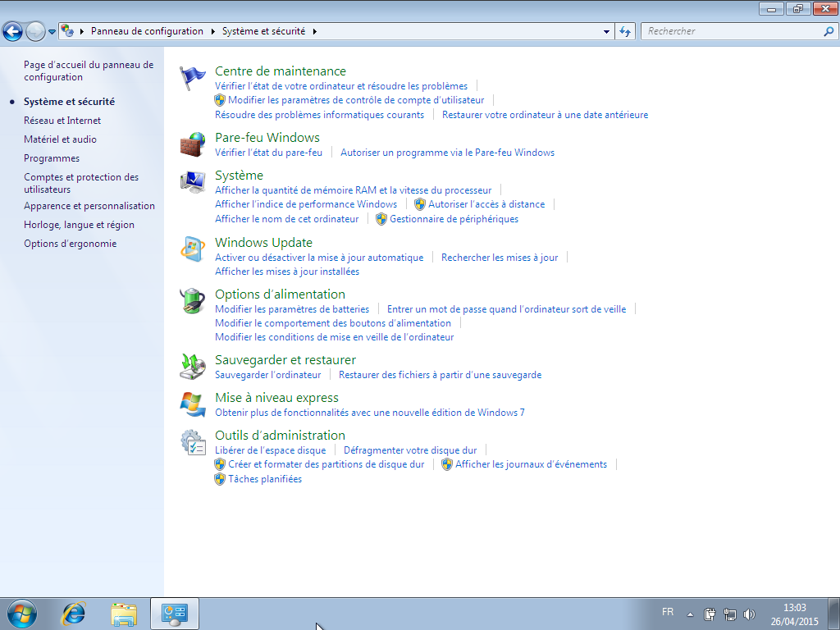Screen dimensions: 840x630
Task: Select Apparence et personnalisation in sidebar
Action: 89,206
